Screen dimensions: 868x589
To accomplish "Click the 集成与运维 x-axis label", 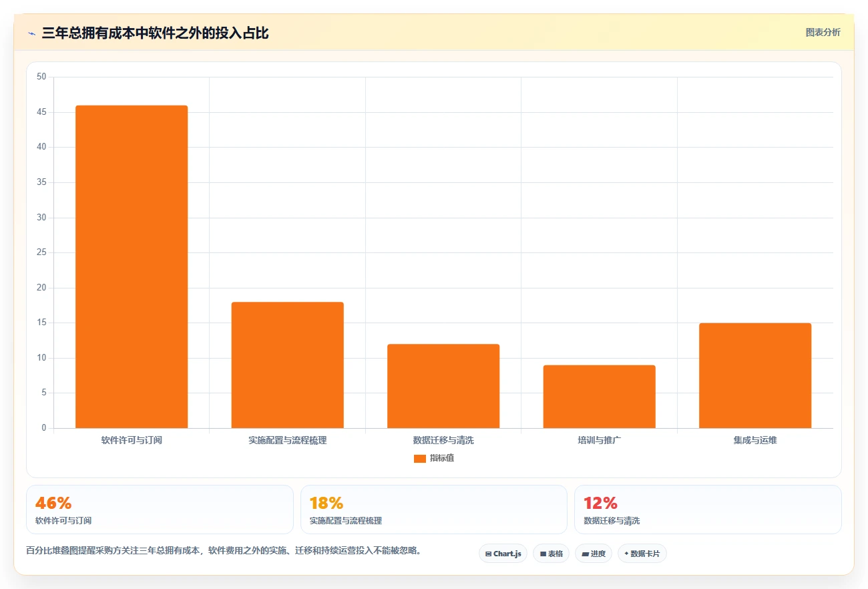I will coord(755,441).
